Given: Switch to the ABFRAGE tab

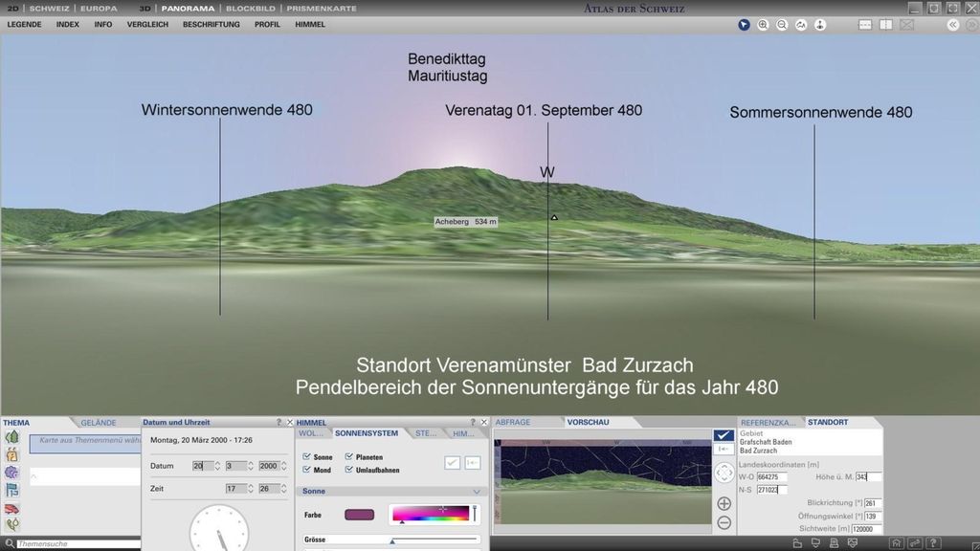Looking at the screenshot, I should 513,422.
